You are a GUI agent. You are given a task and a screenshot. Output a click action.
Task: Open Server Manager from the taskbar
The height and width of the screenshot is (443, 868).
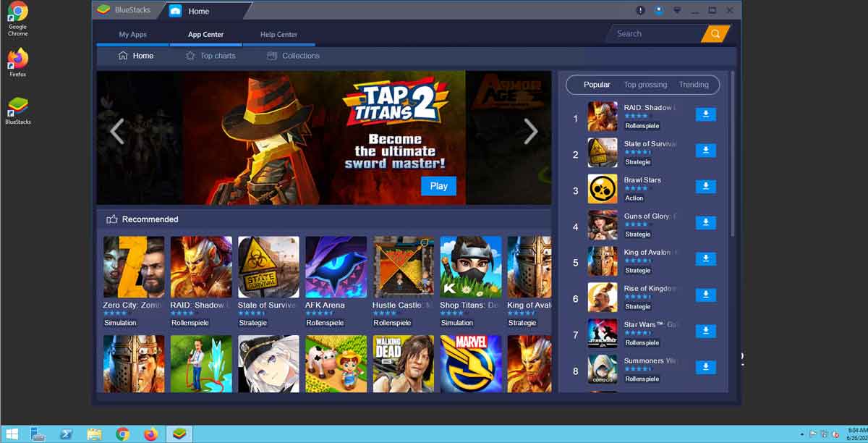pyautogui.click(x=38, y=434)
